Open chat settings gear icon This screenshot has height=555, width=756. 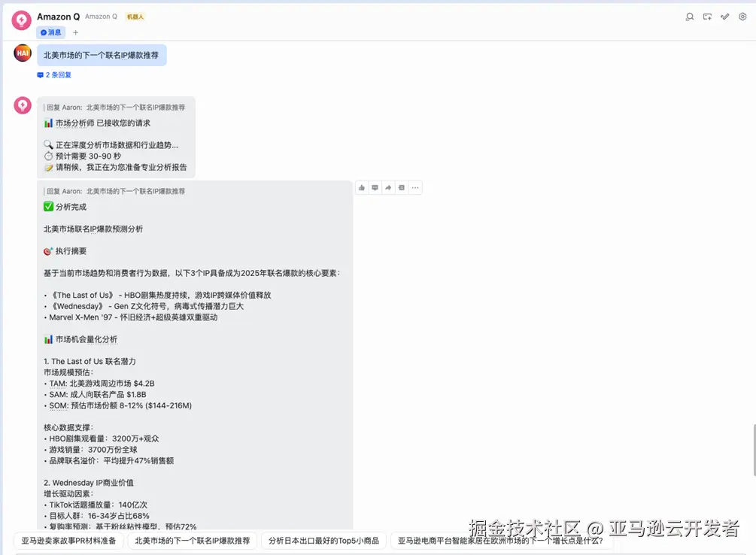click(x=742, y=17)
